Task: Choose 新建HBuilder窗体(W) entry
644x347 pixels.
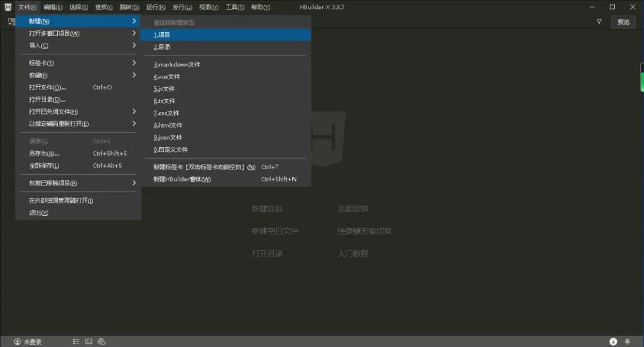Action: click(225, 179)
